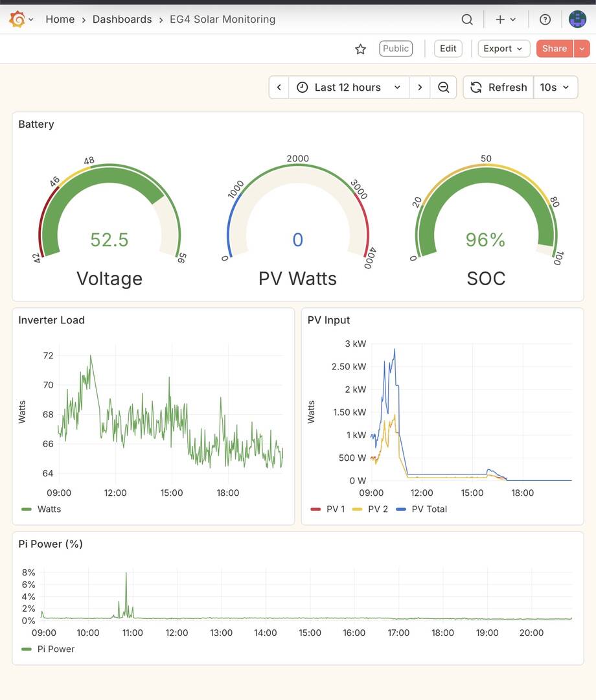Open the search magnifier icon

(467, 19)
